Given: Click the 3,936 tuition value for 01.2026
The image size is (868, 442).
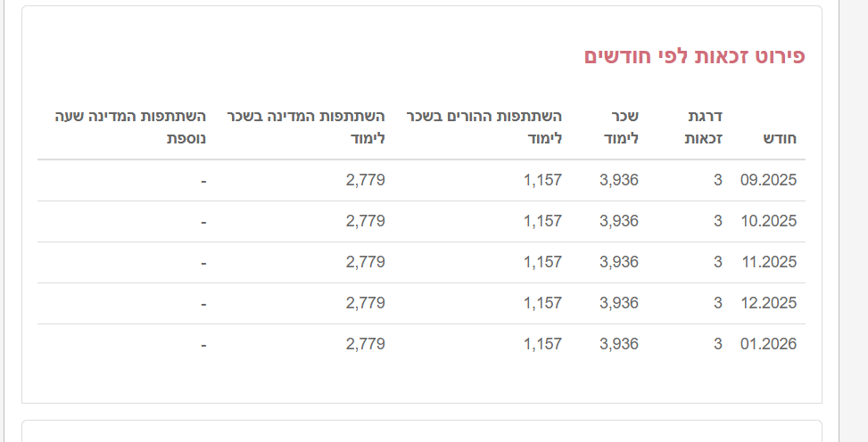Looking at the screenshot, I should coord(619,344).
